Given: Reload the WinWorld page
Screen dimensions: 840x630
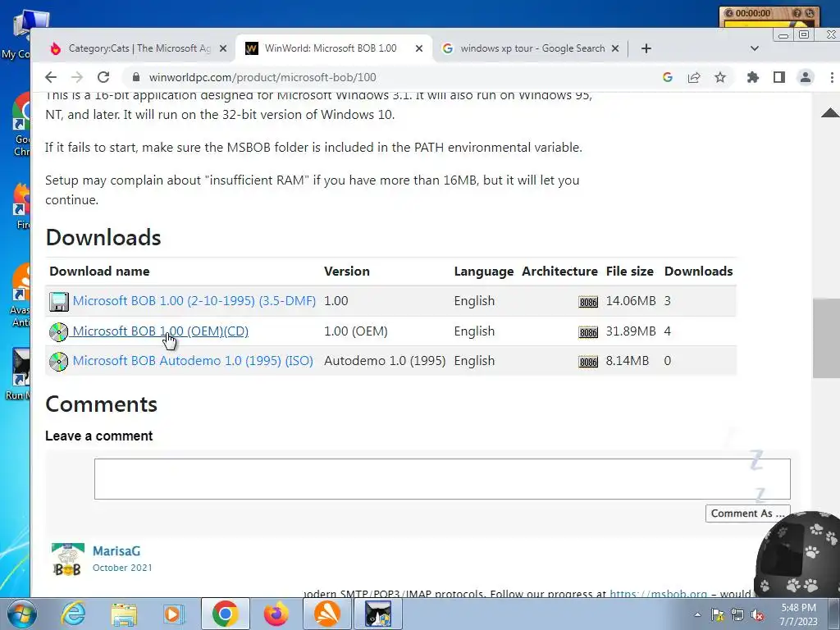Looking at the screenshot, I should click(103, 77).
